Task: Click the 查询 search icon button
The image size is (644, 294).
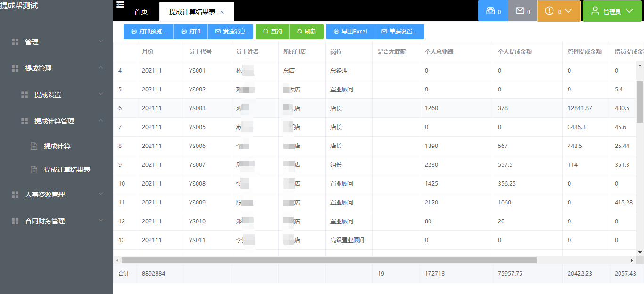Action: point(272,32)
